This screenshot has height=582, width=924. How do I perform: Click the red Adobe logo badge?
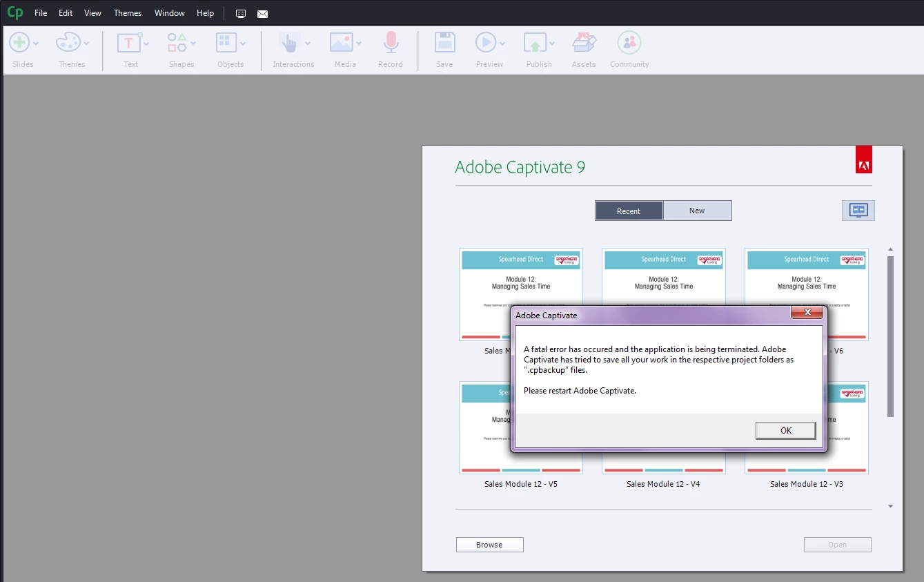pyautogui.click(x=863, y=159)
